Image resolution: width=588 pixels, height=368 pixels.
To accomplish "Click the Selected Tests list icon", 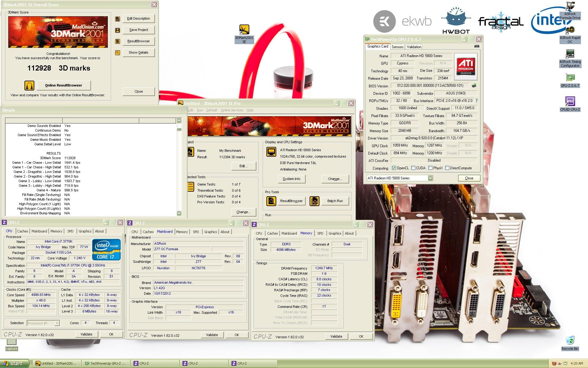I will click(190, 186).
